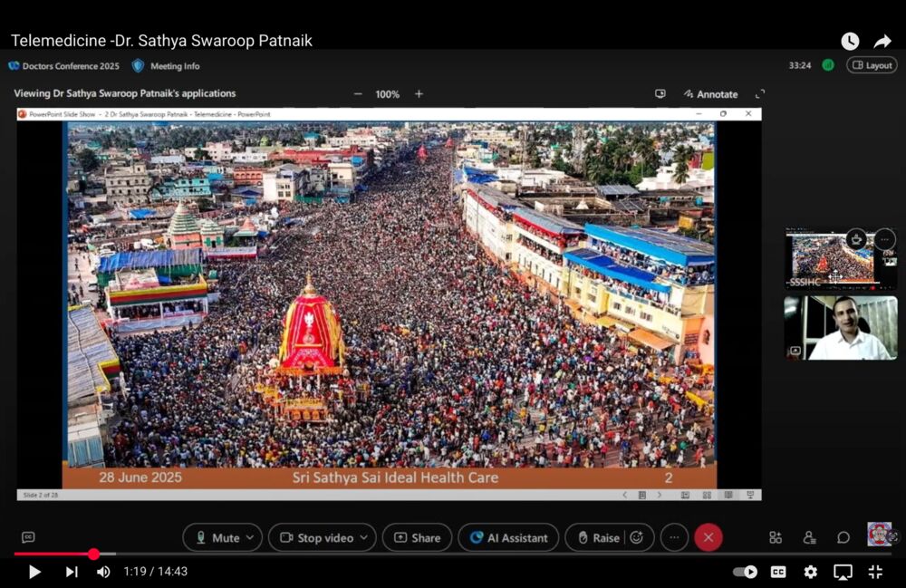Image resolution: width=906 pixels, height=588 pixels.
Task: Click Stop video button
Action: (317, 538)
